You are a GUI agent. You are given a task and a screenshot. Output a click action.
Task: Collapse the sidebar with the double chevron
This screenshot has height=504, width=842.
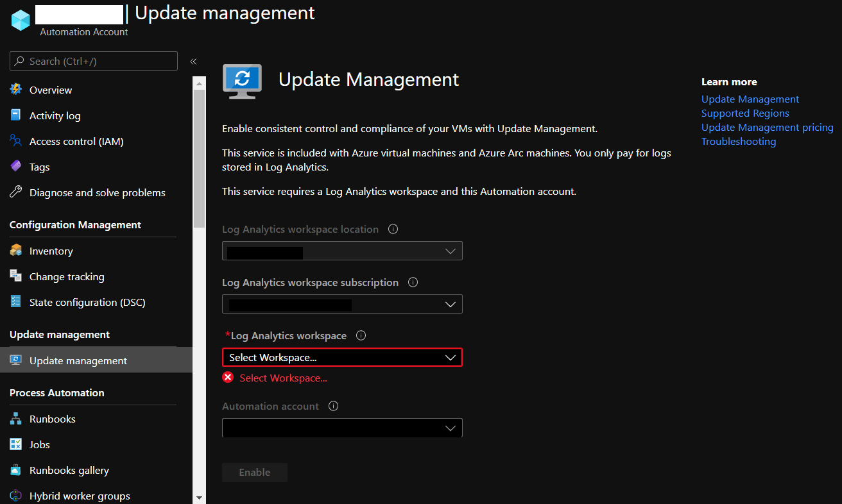click(193, 62)
